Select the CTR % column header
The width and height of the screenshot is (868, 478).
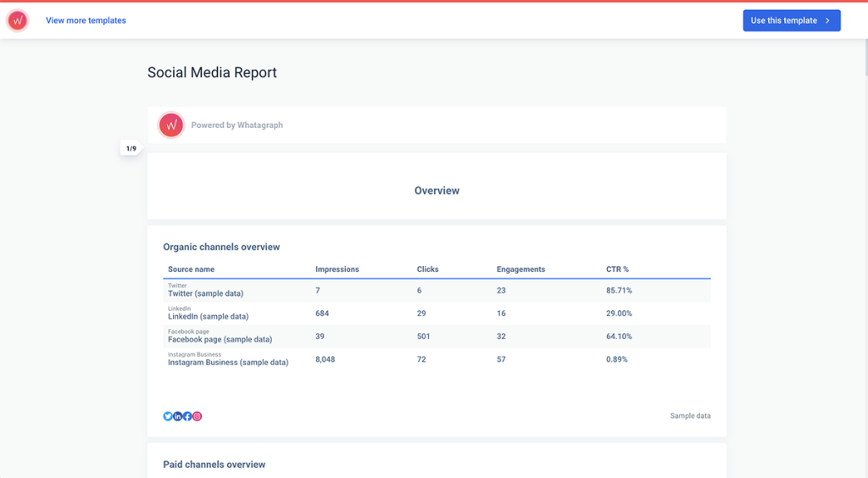point(617,270)
